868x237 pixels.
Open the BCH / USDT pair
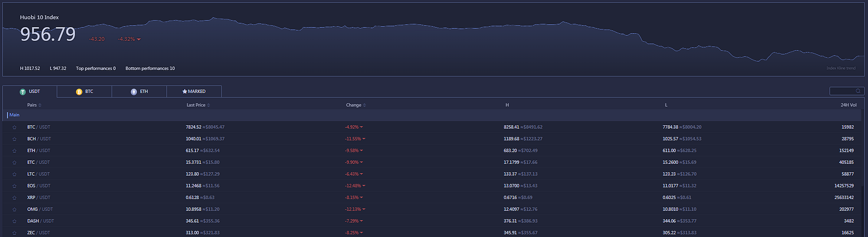coord(39,139)
